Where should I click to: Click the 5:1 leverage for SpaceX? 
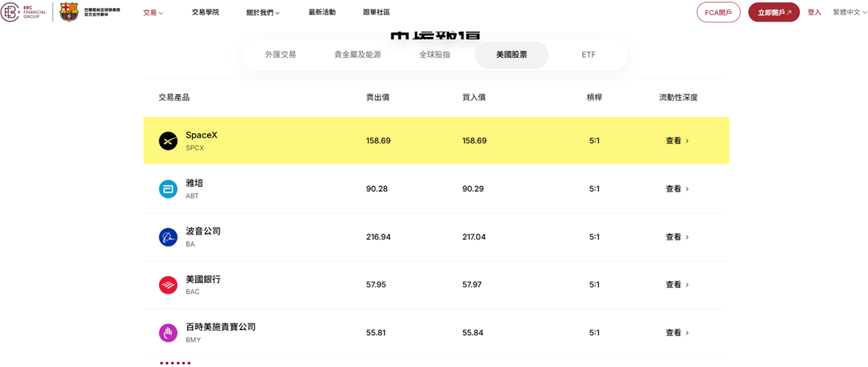(x=594, y=141)
